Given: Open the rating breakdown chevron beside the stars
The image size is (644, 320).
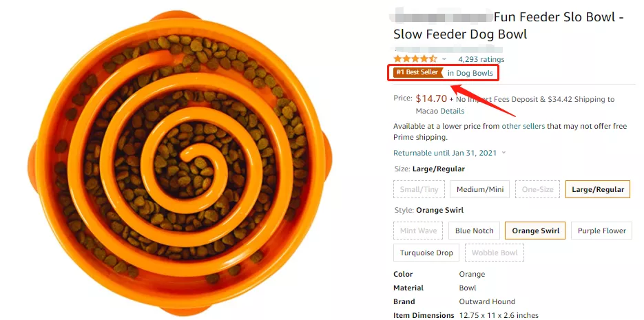Looking at the screenshot, I should [444, 59].
